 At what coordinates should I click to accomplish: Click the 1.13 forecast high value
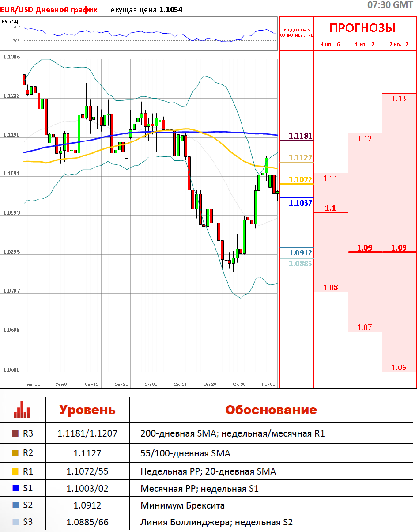point(399,99)
